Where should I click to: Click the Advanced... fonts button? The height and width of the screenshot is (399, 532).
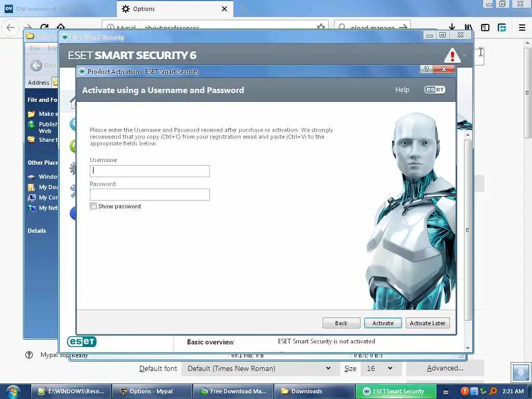(445, 368)
